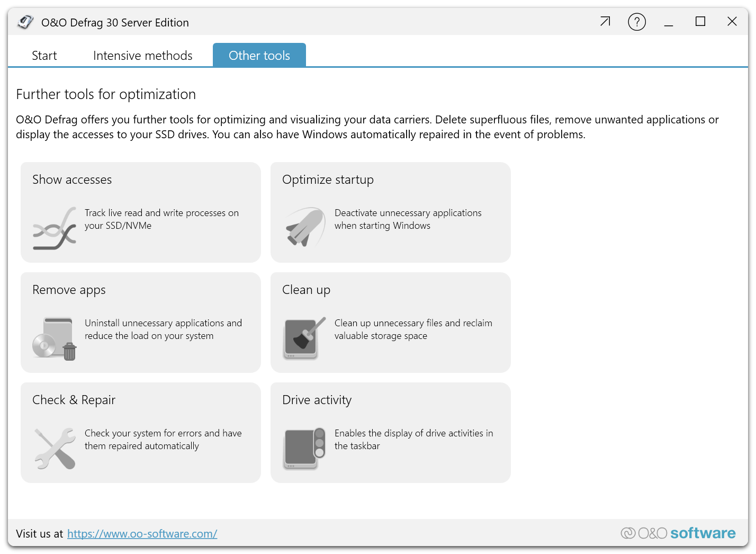This screenshot has height=554, width=756.
Task: Click the Drive activity traffic light icon
Action: [x=304, y=448]
